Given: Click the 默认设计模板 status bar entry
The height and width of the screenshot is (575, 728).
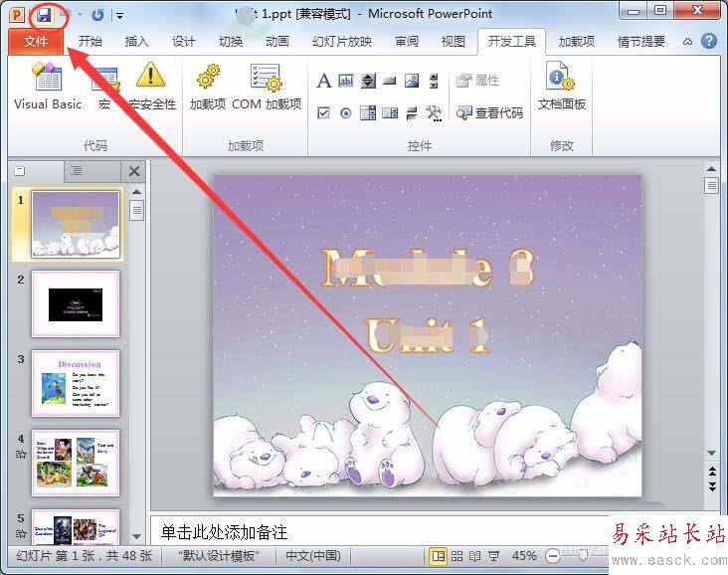Looking at the screenshot, I should pos(218,556).
